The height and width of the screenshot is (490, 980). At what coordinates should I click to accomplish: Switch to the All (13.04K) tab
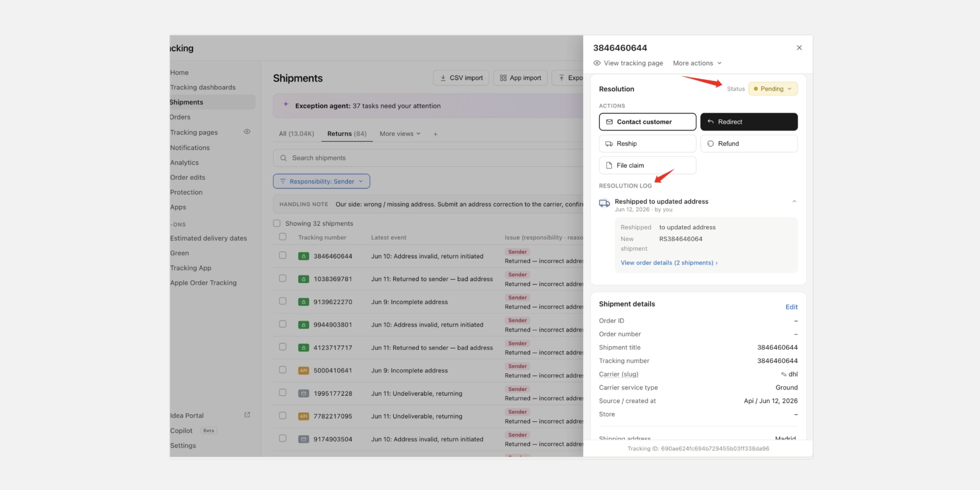click(296, 134)
